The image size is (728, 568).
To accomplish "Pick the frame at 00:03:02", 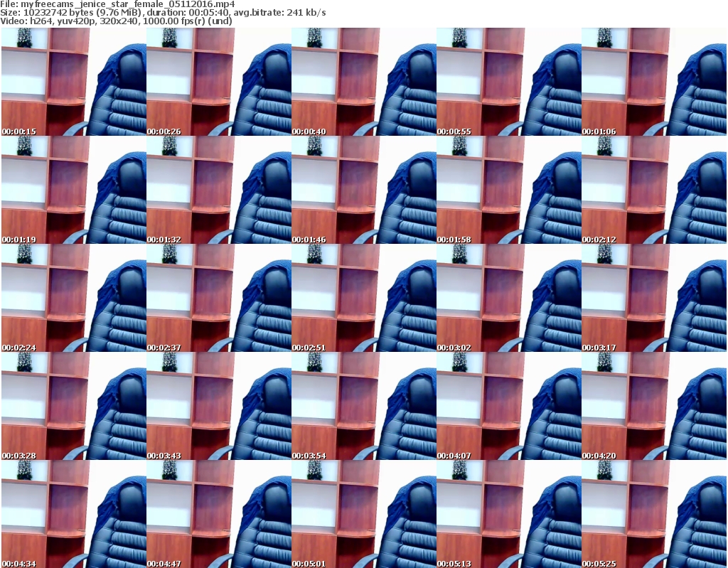I will pos(509,298).
